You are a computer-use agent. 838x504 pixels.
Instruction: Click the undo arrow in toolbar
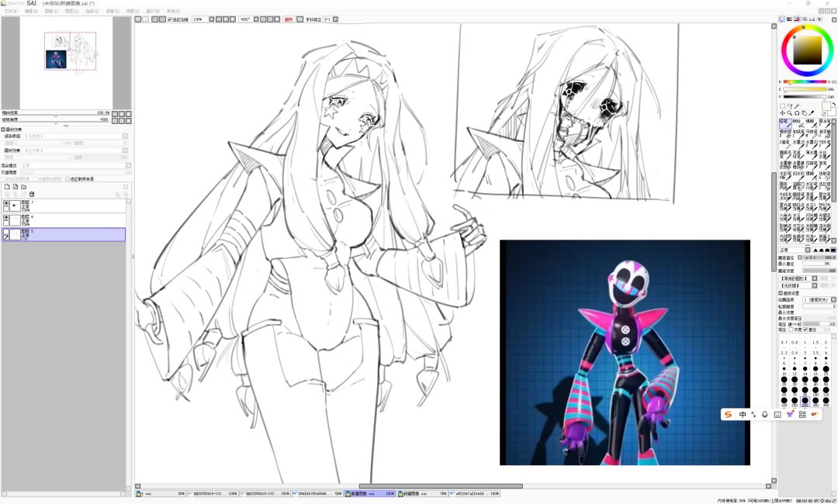[x=138, y=19]
